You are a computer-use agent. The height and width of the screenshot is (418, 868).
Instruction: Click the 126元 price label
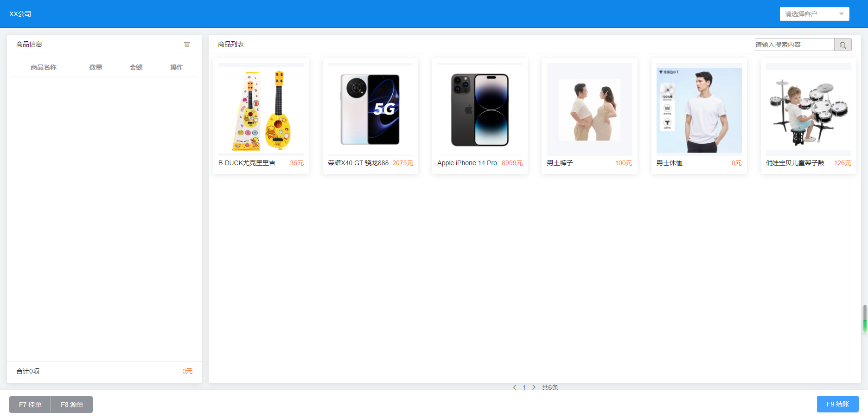842,163
